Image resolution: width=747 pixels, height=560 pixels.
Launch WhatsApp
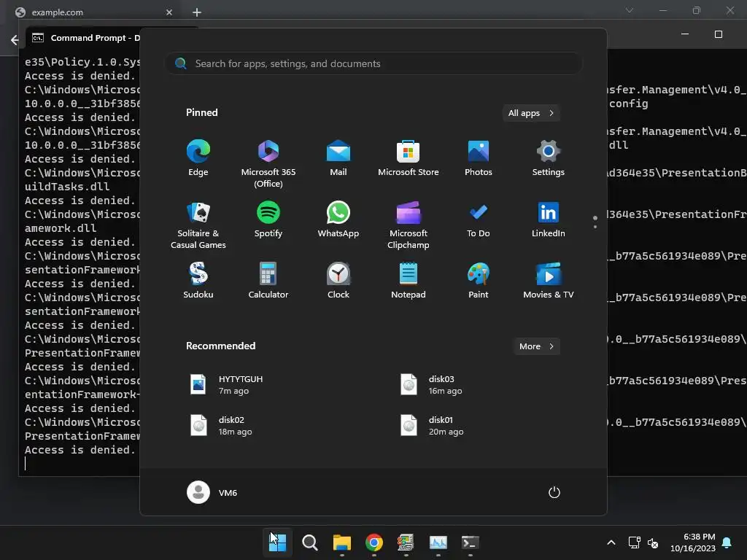[x=338, y=219]
